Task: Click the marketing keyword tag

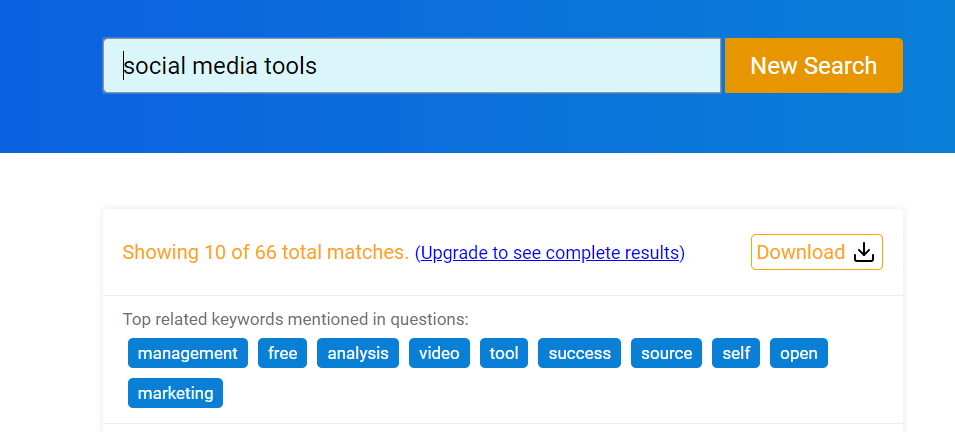Action: coord(175,393)
